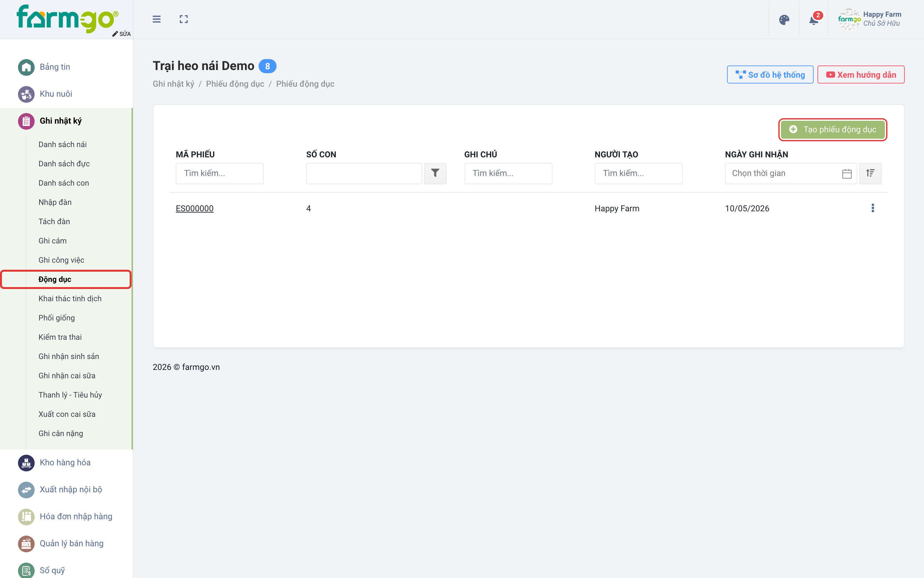Enter fullscreen mode icon

pyautogui.click(x=184, y=19)
